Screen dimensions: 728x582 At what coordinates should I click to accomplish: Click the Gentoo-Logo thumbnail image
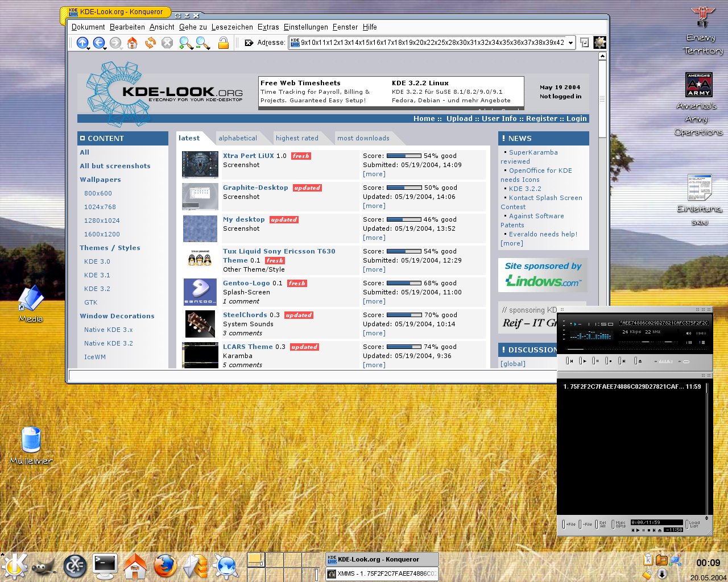(200, 292)
